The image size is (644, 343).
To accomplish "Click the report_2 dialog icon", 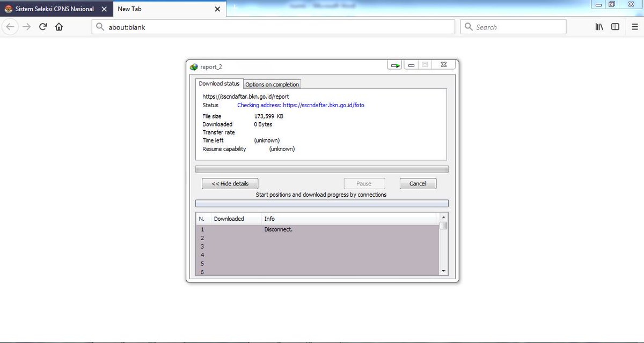I will click(x=194, y=67).
